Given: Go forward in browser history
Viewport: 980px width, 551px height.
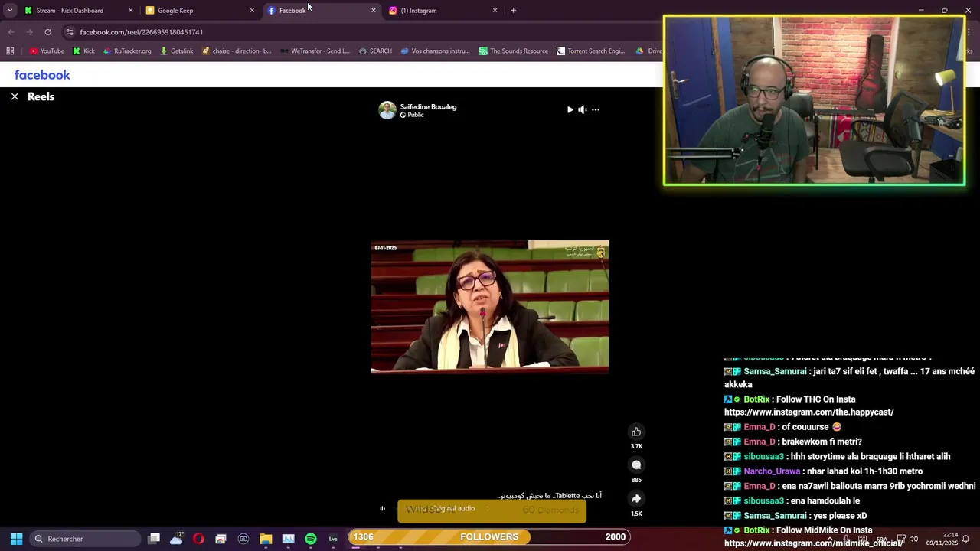Looking at the screenshot, I should pos(29,32).
